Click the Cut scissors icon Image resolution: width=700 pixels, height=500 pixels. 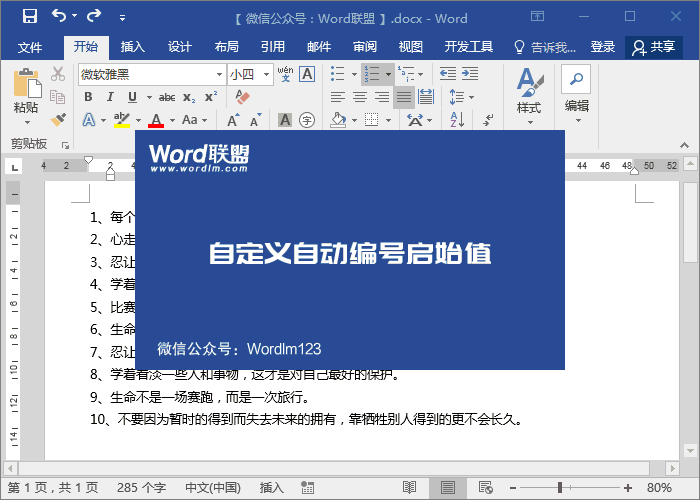coord(58,74)
